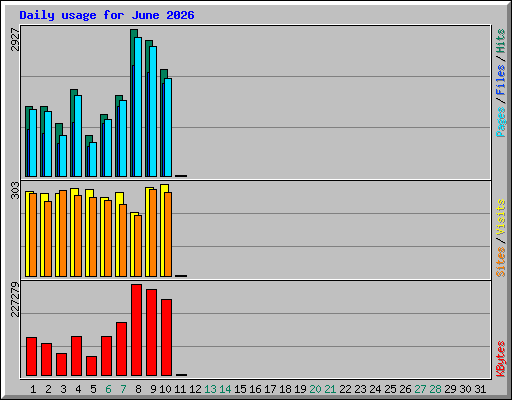
Task: Click the day 8 orange sites bar
Action: [x=138, y=246]
